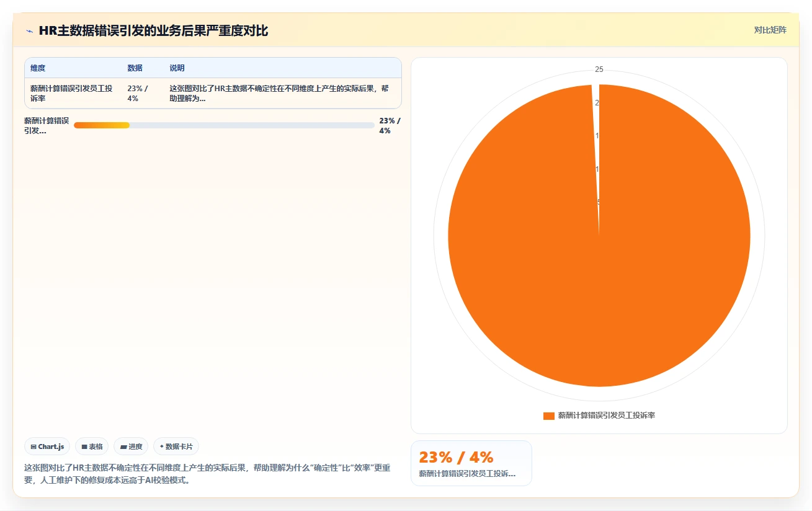This screenshot has width=812, height=511.
Task: Click the 说明 column header
Action: [177, 68]
